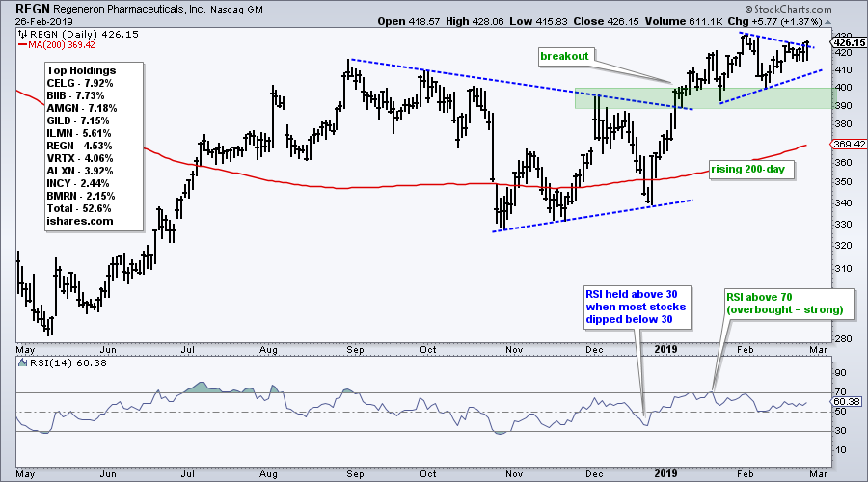Click the MA(200) 369.42 legend label

[x=62, y=44]
